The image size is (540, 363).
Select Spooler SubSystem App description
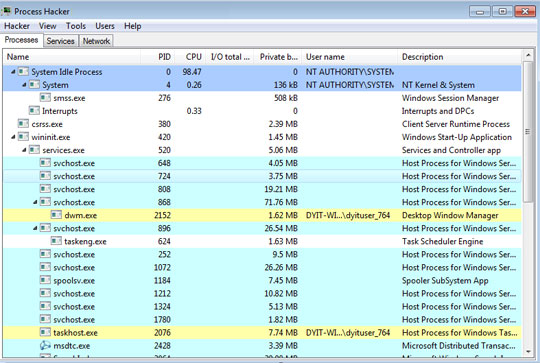445,280
